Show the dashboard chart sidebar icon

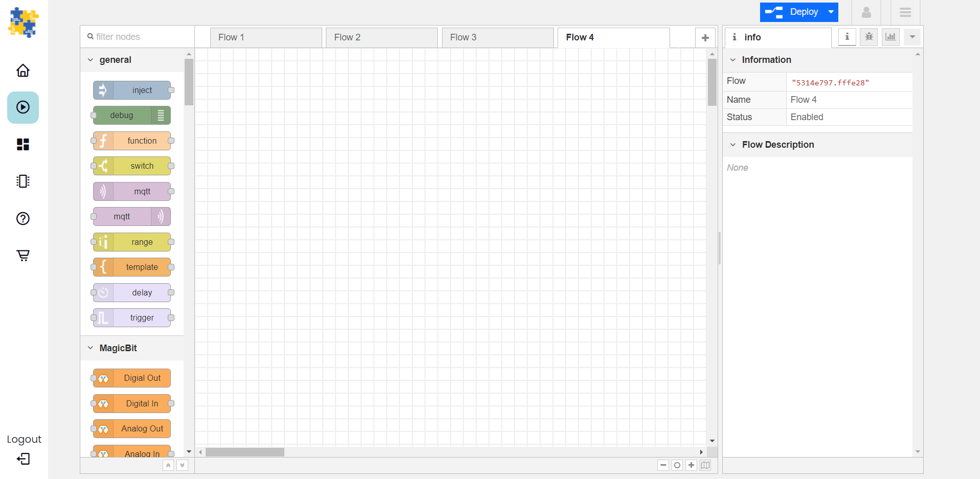pyautogui.click(x=890, y=37)
